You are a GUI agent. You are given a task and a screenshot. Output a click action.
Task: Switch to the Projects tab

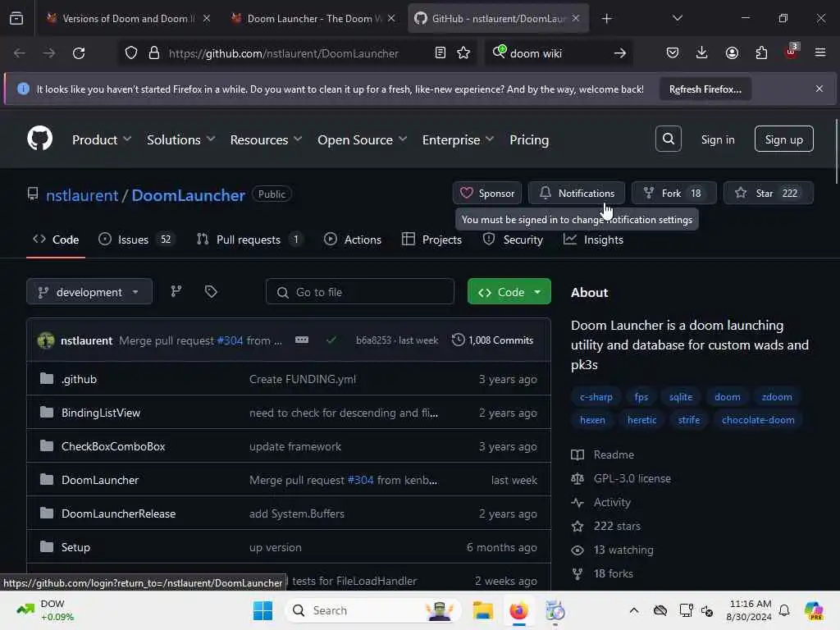431,240
